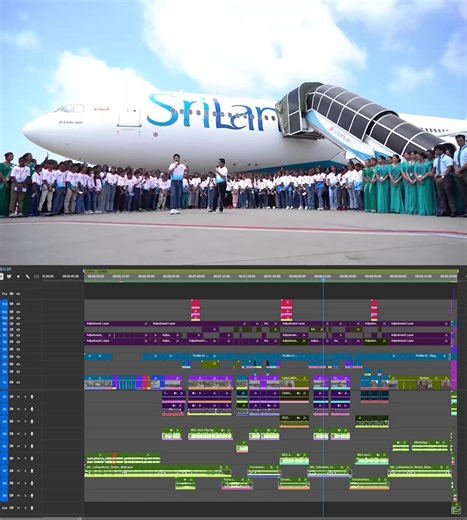The width and height of the screenshot is (467, 520).
Task: Solo audio track A6 with S button
Action: (25, 458)
